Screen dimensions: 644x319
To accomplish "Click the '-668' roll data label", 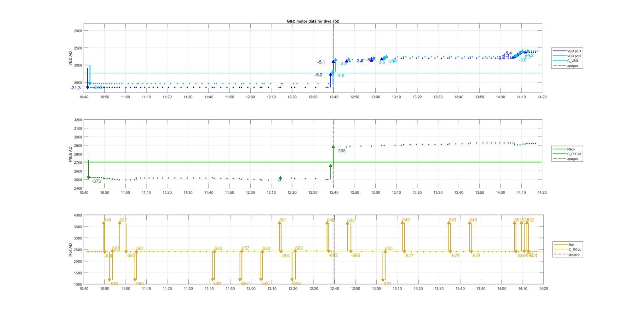I will (356, 255).
